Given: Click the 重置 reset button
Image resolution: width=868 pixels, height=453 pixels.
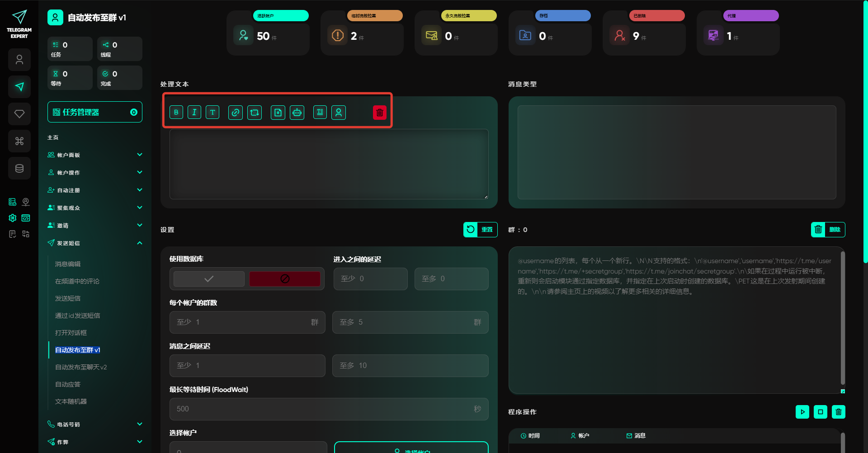Looking at the screenshot, I should pos(480,230).
